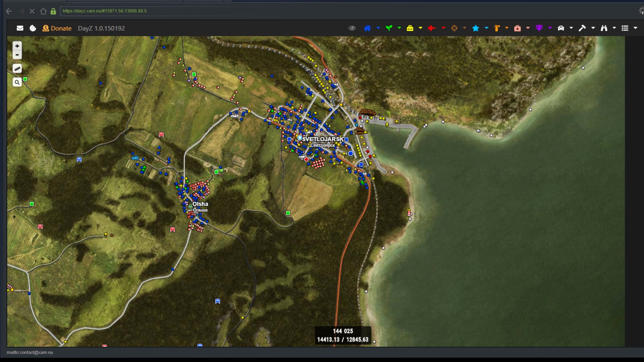Screen dimensions: 644x362
Task: Click the coordinates readout 14413.13 / 12845.63
Action: coord(343,339)
